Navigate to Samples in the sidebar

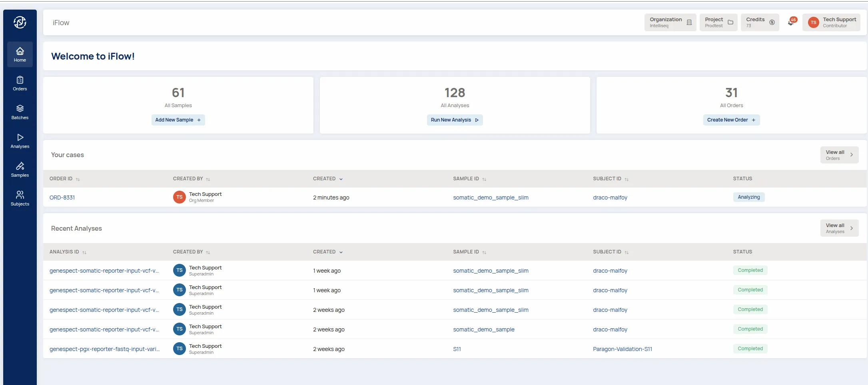(x=20, y=170)
